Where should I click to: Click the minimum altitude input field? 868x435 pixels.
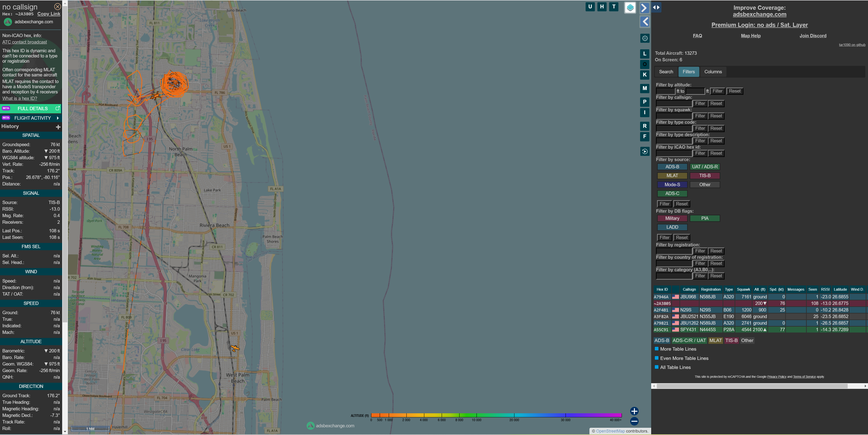point(665,91)
